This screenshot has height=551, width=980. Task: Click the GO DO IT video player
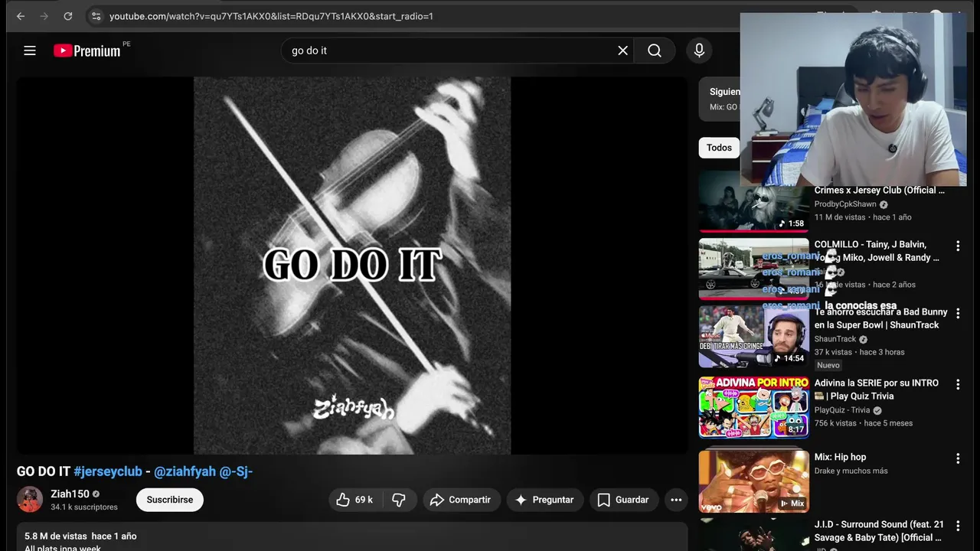[x=352, y=265]
